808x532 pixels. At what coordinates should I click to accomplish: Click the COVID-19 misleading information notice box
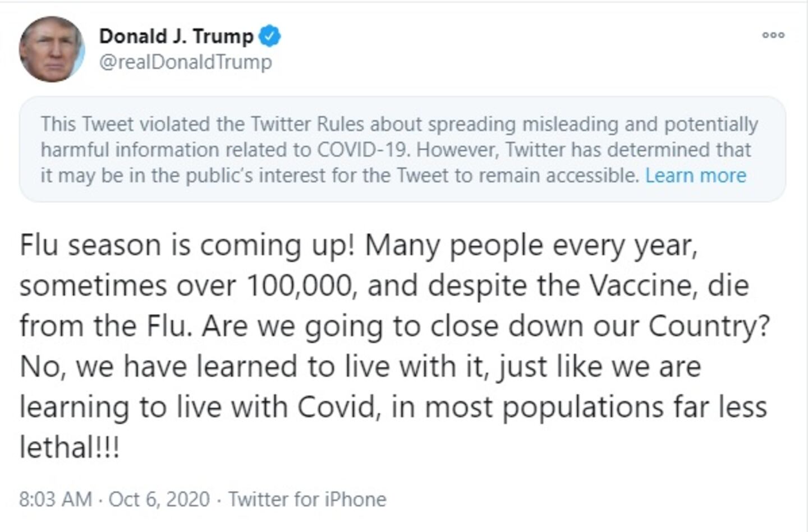click(x=402, y=149)
